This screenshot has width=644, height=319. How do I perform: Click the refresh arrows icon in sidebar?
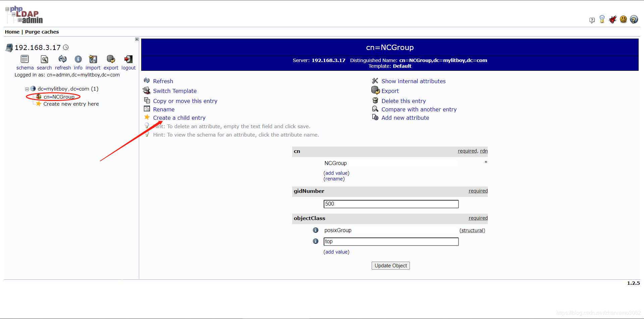click(x=62, y=59)
